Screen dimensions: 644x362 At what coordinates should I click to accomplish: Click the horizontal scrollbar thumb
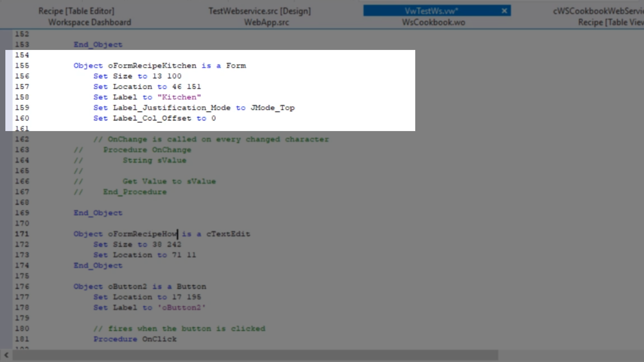[255, 355]
